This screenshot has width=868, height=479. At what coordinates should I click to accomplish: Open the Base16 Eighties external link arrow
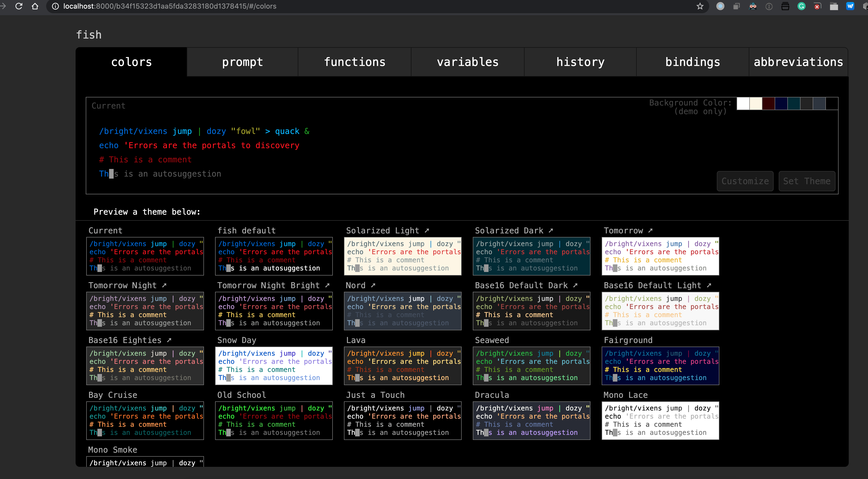[169, 340]
